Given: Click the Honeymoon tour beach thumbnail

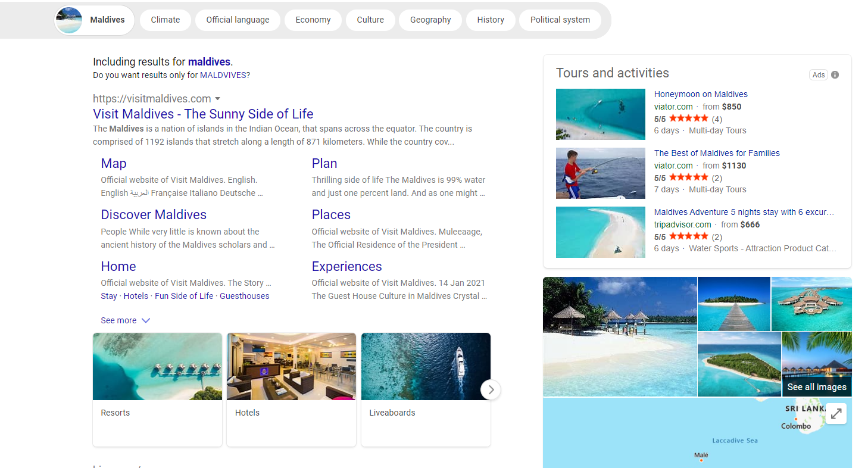Looking at the screenshot, I should coord(601,114).
